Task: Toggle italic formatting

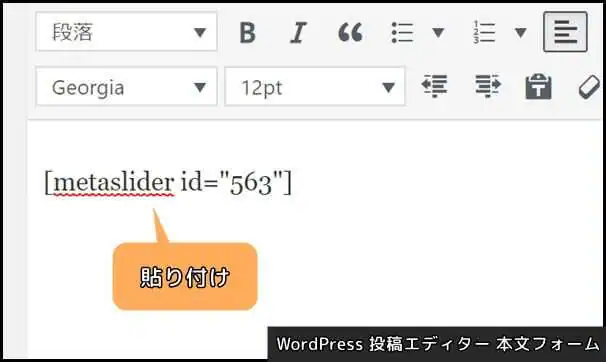Action: click(x=298, y=32)
